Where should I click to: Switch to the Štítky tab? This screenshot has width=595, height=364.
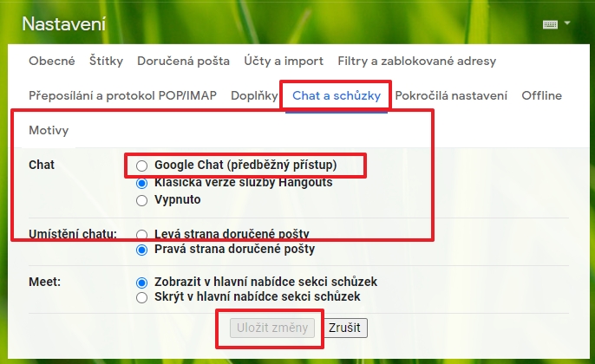[106, 61]
